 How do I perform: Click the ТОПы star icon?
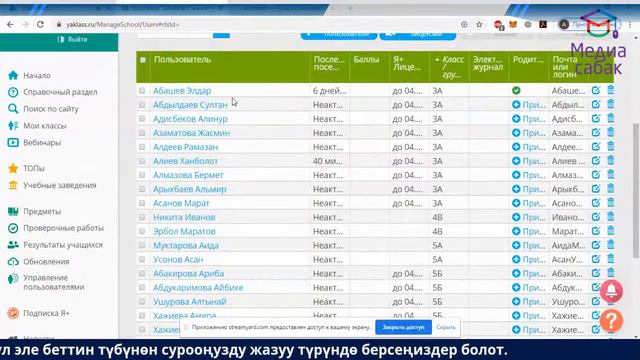click(x=13, y=168)
